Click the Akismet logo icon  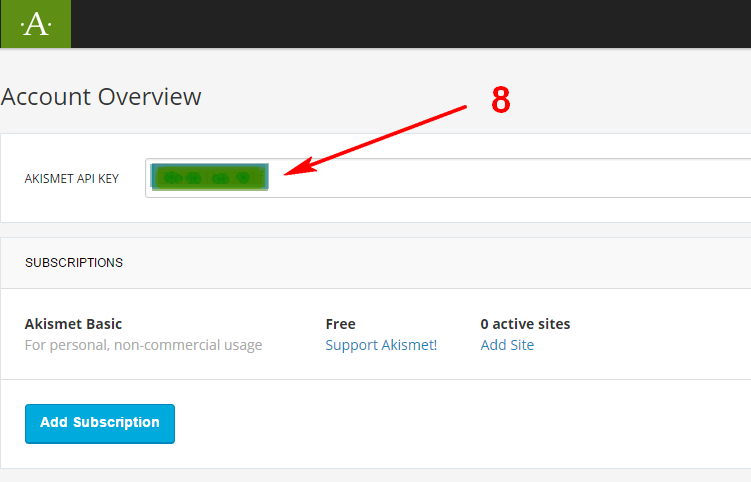(x=36, y=24)
